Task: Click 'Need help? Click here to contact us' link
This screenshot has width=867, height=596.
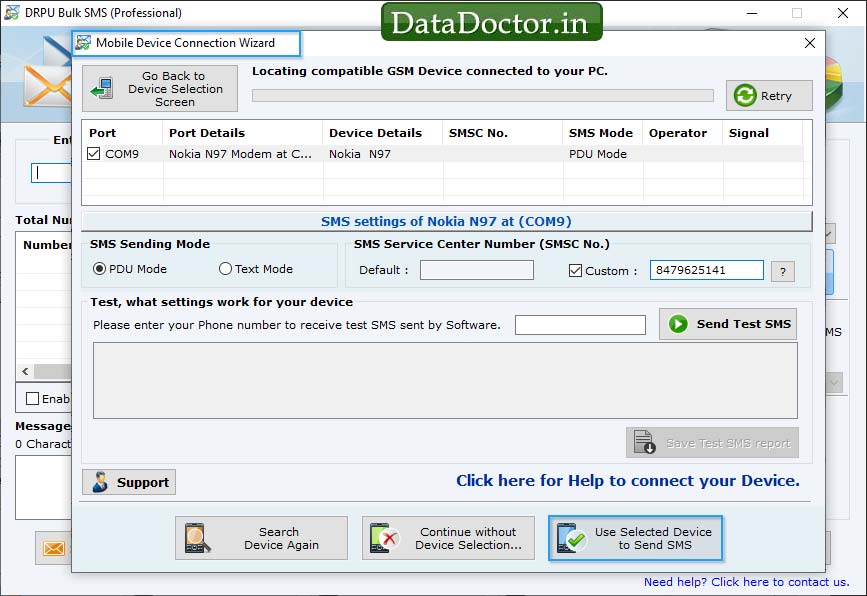Action: point(746,582)
